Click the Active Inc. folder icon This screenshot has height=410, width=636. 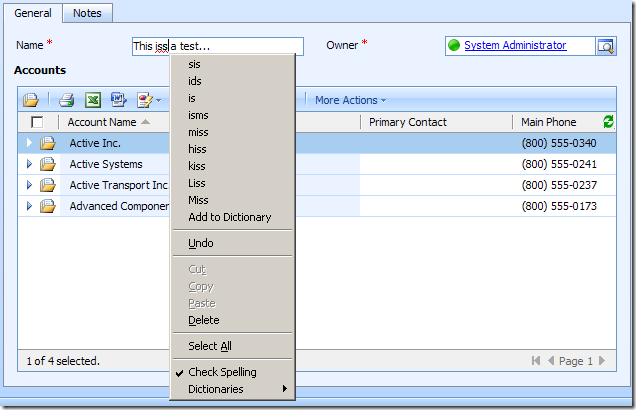(47, 143)
